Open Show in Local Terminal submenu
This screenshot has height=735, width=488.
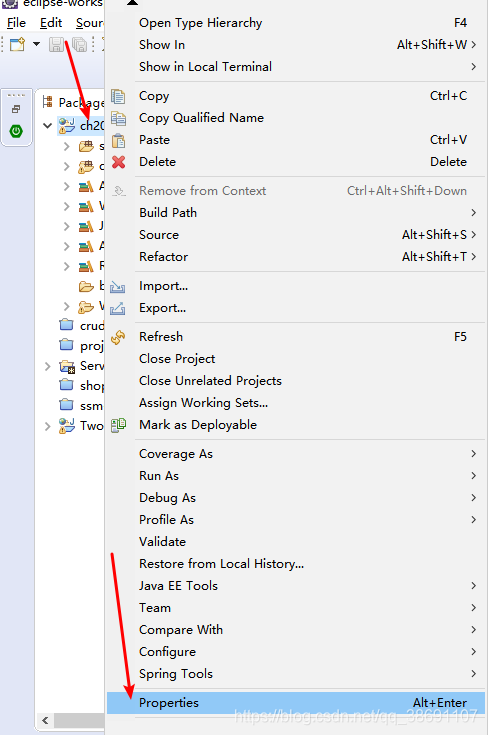point(296,67)
